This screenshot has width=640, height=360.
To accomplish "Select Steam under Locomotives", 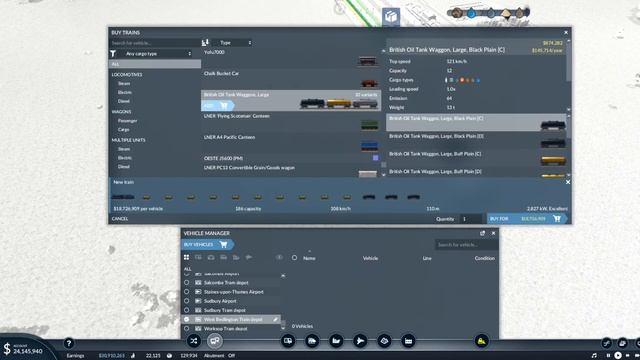I will (x=124, y=83).
